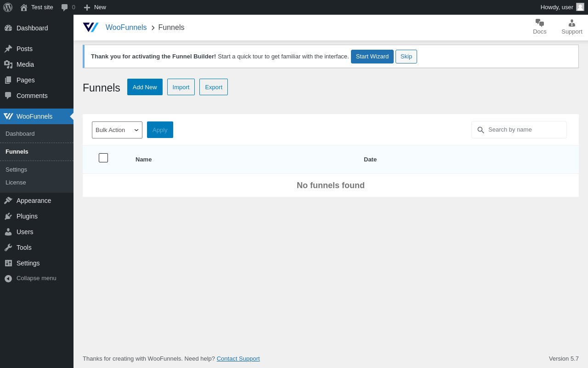Click the Plugins plug icon

point(8,216)
